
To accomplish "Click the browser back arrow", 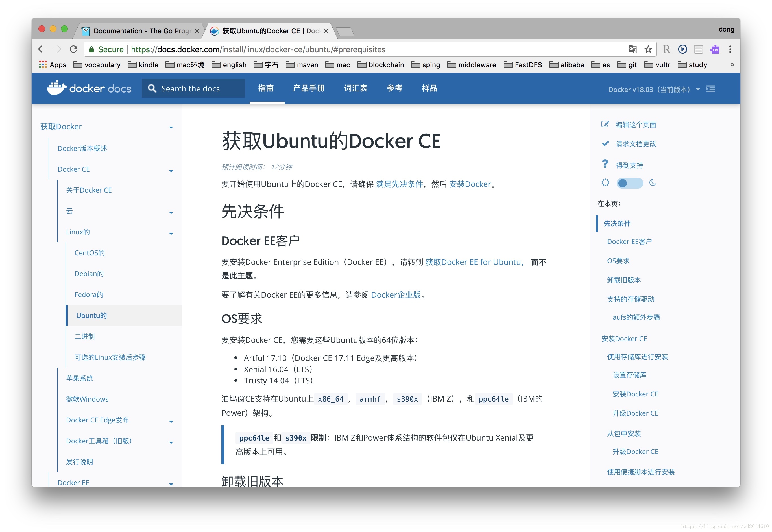I will (42, 49).
